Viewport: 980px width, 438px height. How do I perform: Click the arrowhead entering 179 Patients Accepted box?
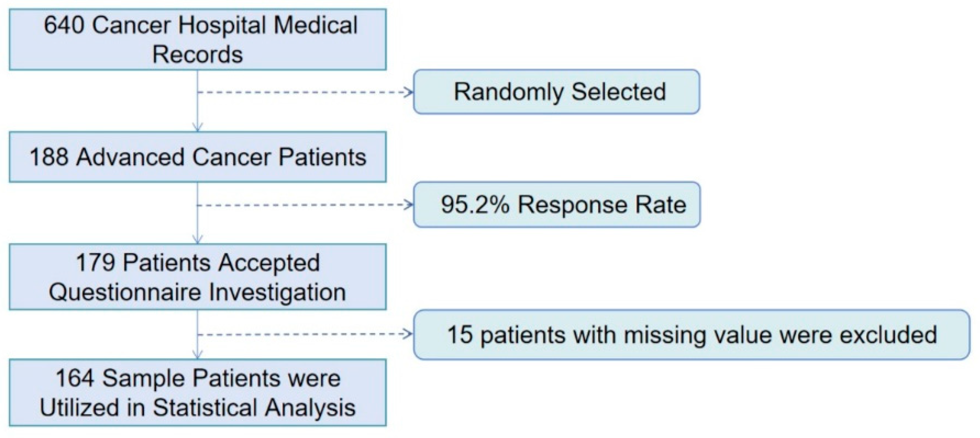coord(197,240)
